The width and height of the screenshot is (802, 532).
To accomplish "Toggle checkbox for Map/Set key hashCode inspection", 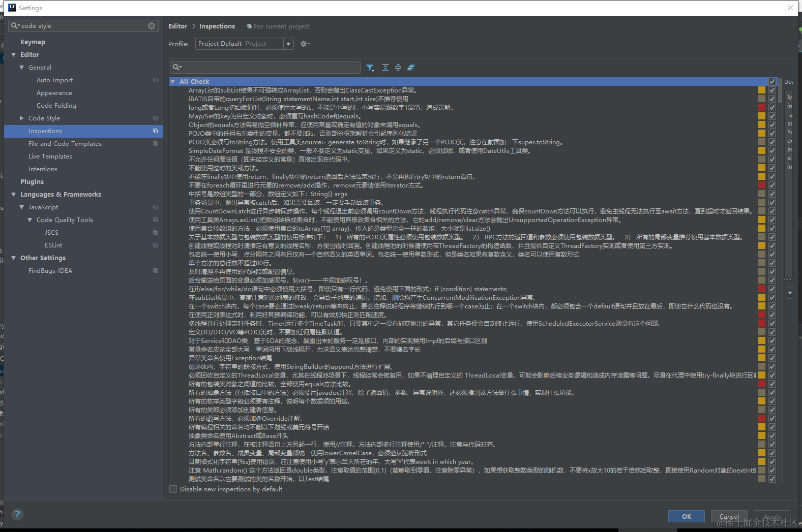I will [772, 116].
